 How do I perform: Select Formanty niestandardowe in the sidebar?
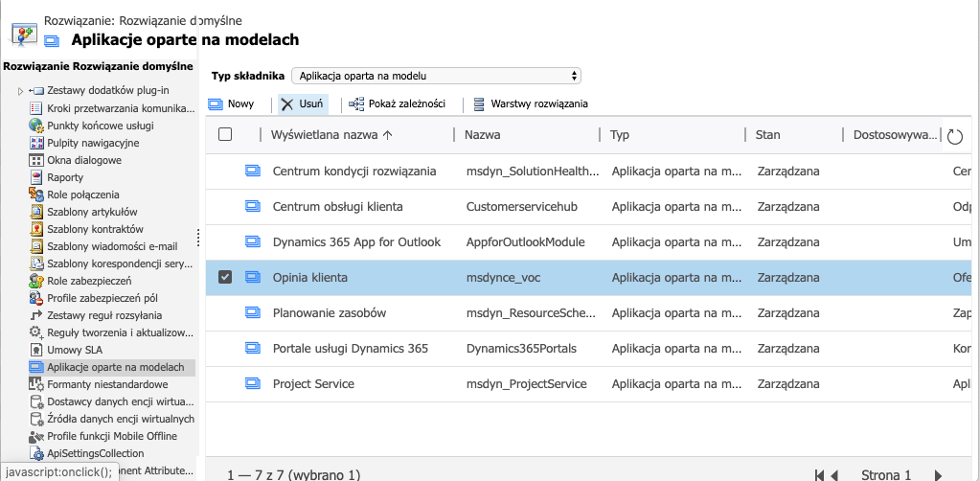(x=100, y=384)
